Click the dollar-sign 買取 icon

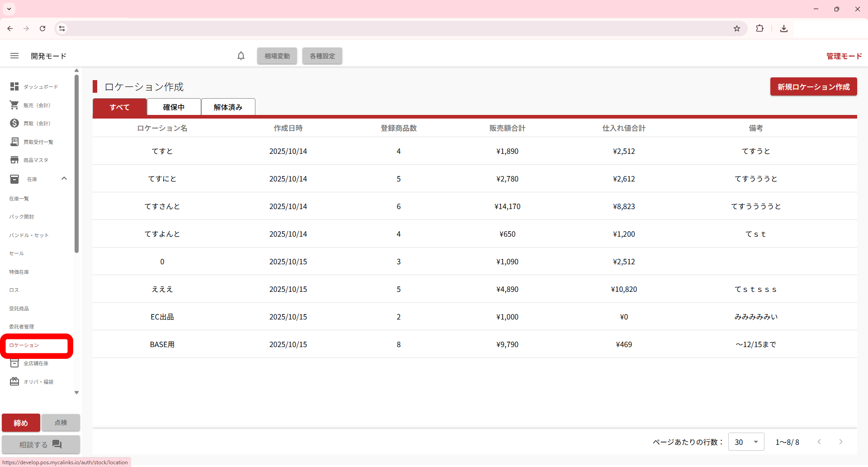click(x=14, y=123)
